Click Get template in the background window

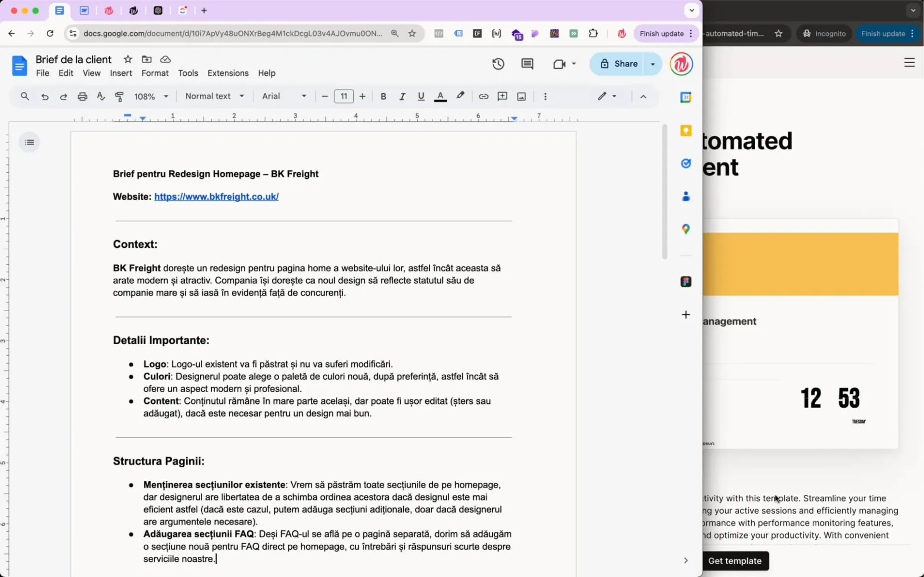click(735, 561)
